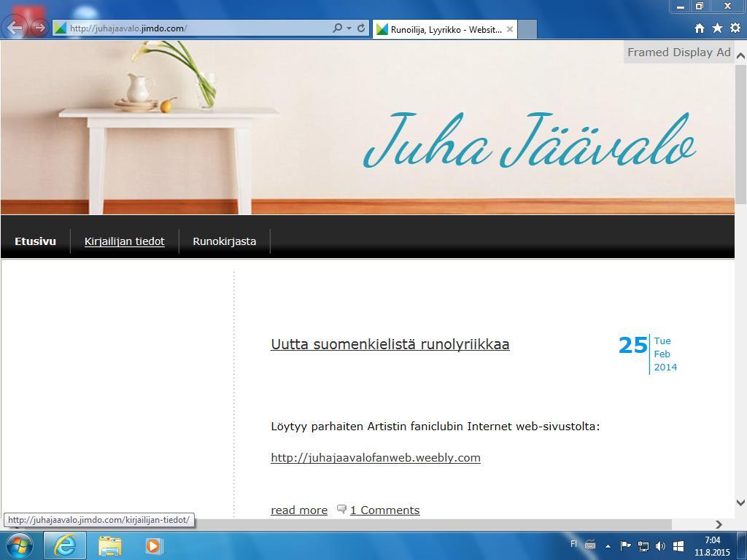
Task: Refresh the page with reload icon
Action: pos(361,28)
